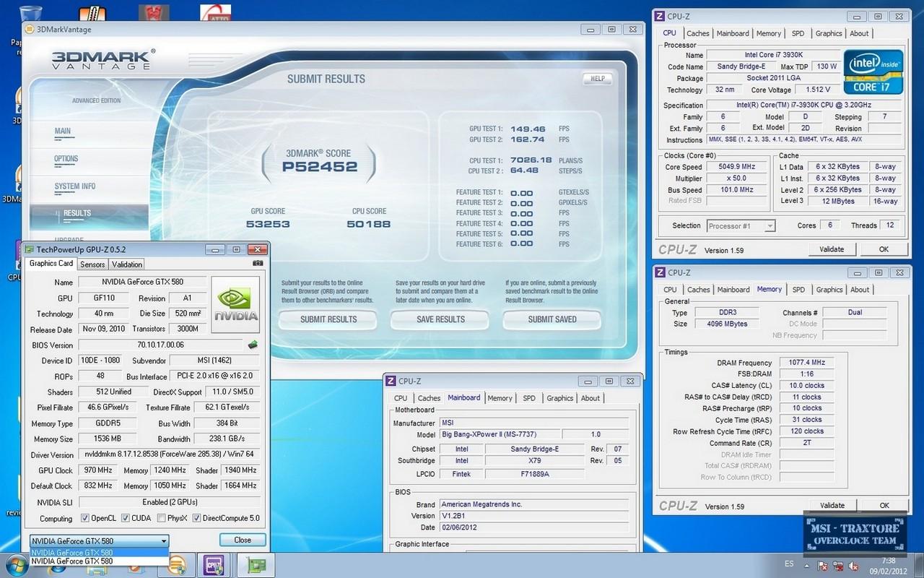The width and height of the screenshot is (924, 578).
Task: Toggle the PhysX checkbox in GPU-Z
Action: point(162,518)
